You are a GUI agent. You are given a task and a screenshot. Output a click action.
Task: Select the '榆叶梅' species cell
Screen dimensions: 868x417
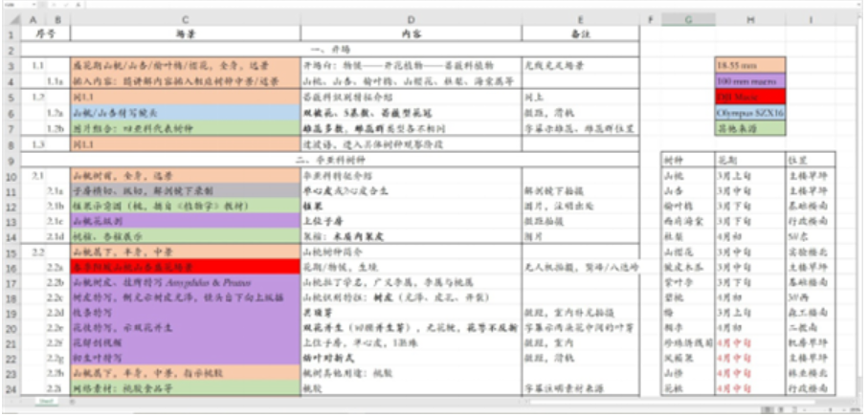(x=688, y=207)
